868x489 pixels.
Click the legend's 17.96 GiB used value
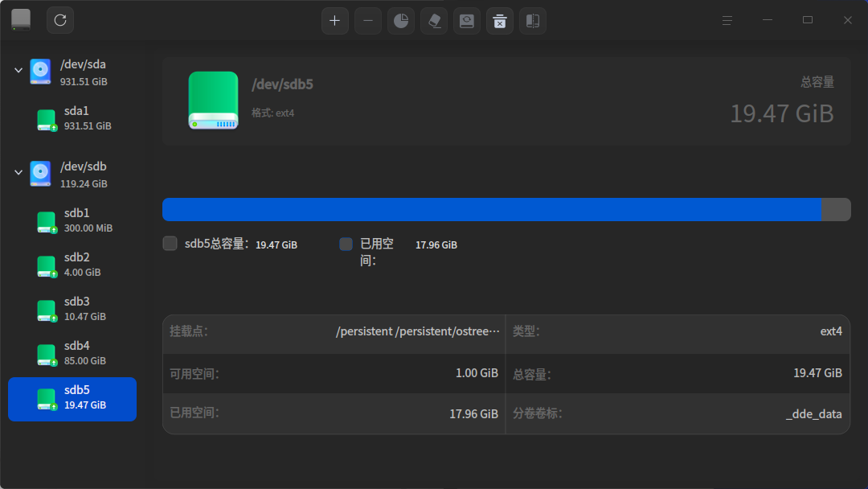pyautogui.click(x=436, y=244)
